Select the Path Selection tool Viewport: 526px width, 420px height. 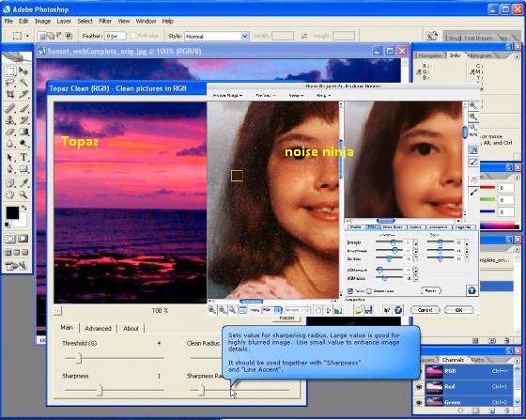click(x=10, y=157)
